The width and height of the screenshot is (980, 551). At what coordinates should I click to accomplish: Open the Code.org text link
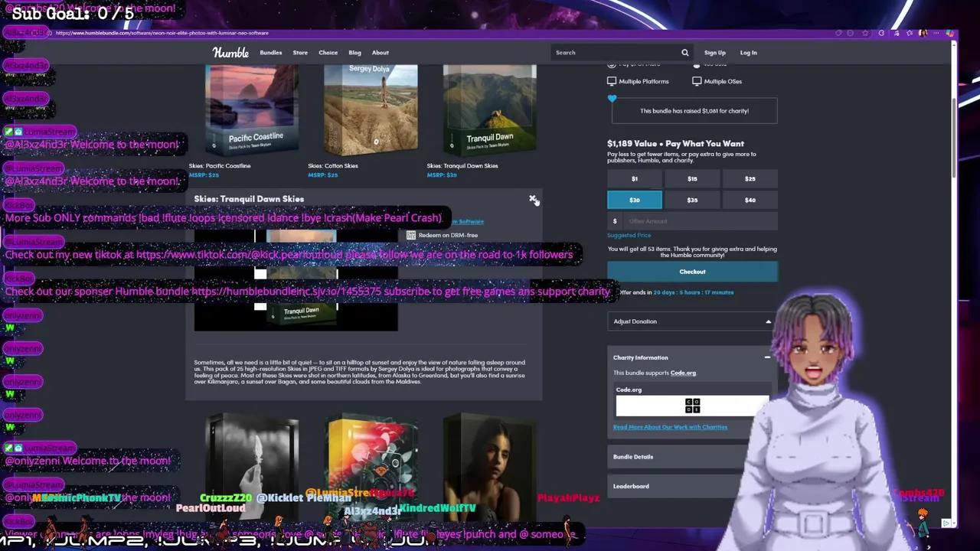(683, 373)
